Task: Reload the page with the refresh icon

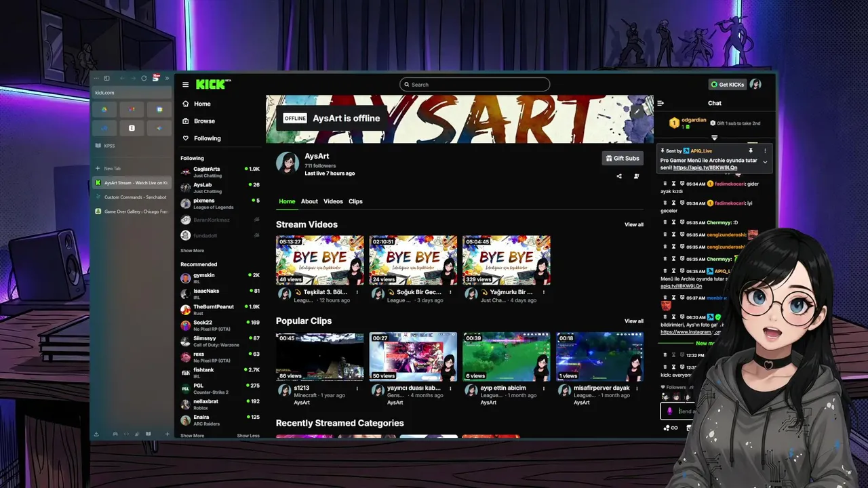Action: (x=144, y=78)
